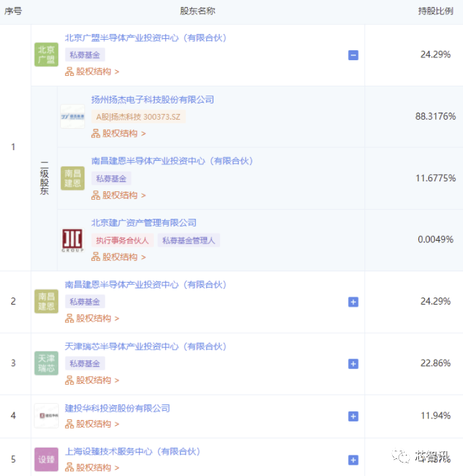The image size is (463, 476).
Task: Click 私募基金 tag under 天津瑞芯半导体
Action: (x=85, y=363)
